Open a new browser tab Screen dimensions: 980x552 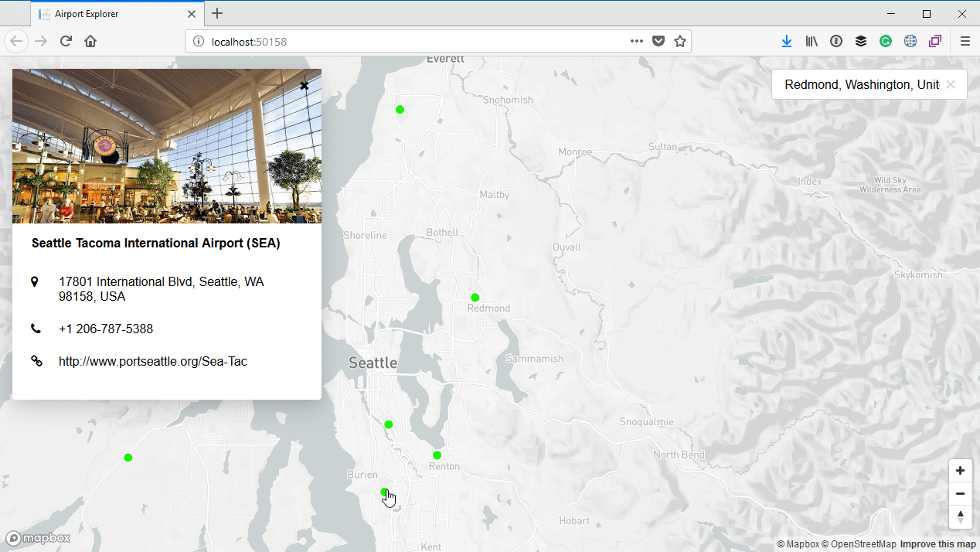[217, 13]
